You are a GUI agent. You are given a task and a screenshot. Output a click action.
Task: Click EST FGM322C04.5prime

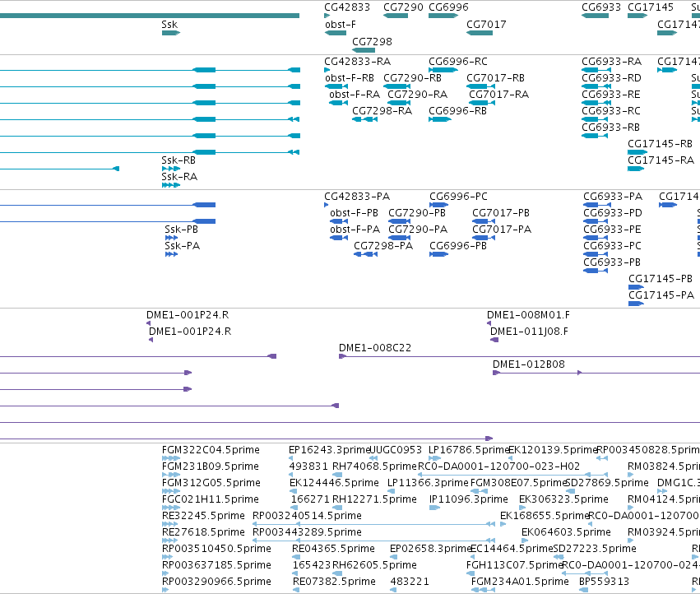pos(211,450)
